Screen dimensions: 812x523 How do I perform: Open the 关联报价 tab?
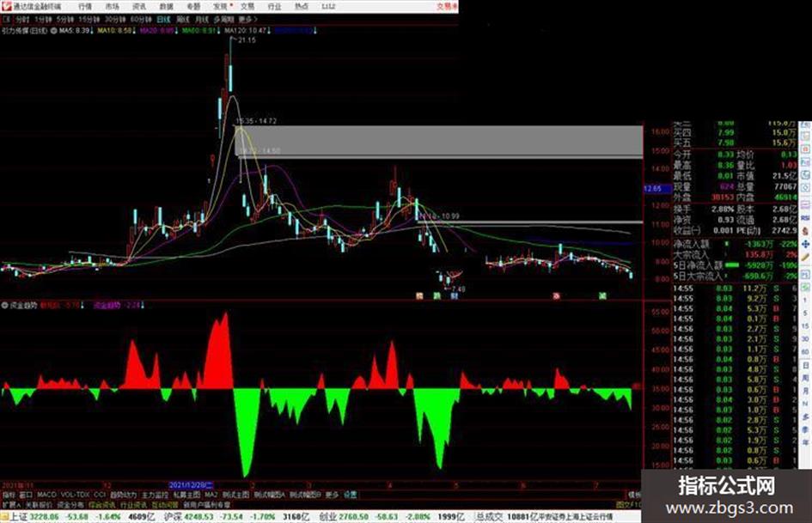(39, 504)
